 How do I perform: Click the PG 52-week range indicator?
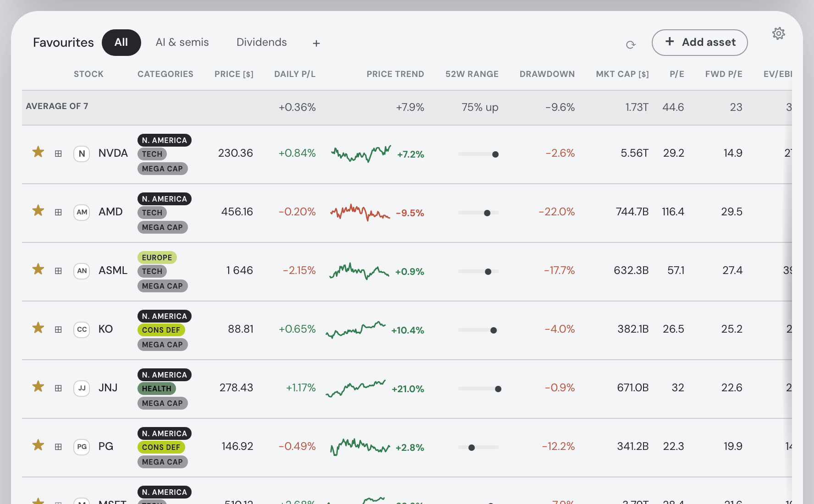point(478,447)
